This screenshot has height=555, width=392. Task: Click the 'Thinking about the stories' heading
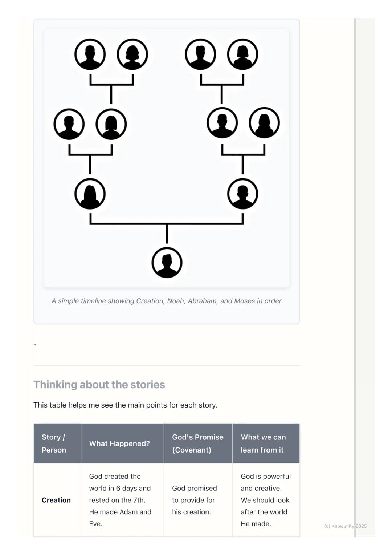point(99,385)
